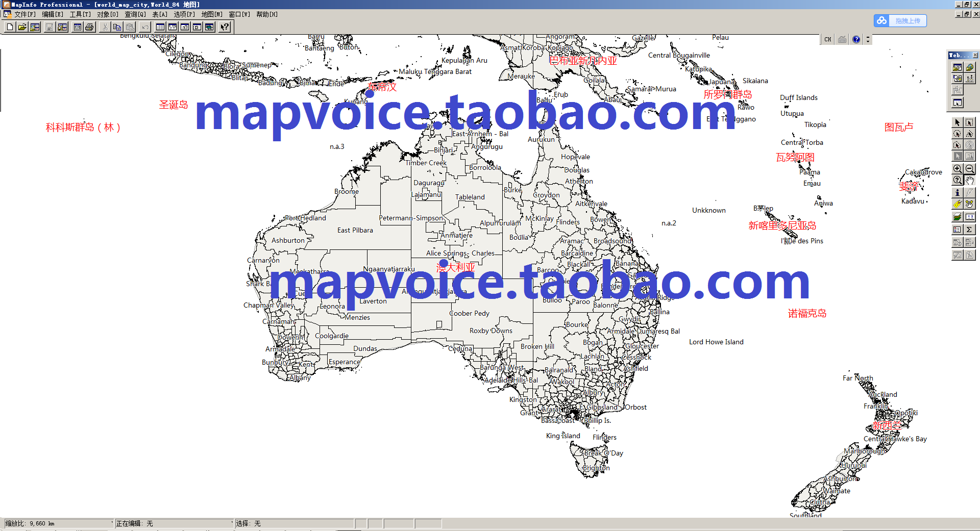Open the 窗口[W] menu
This screenshot has width=980, height=531.
(x=239, y=14)
